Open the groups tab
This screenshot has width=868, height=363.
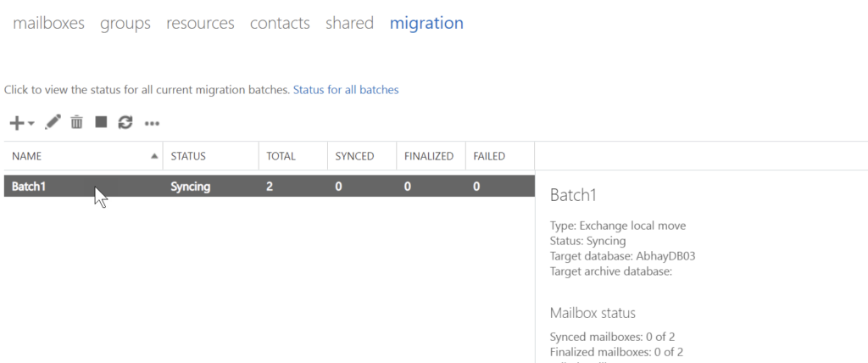click(x=125, y=23)
